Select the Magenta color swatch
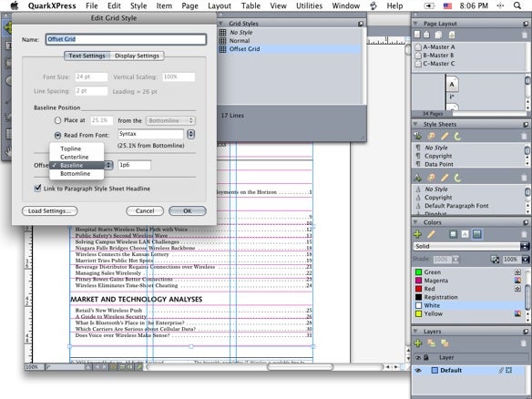 tap(419, 281)
